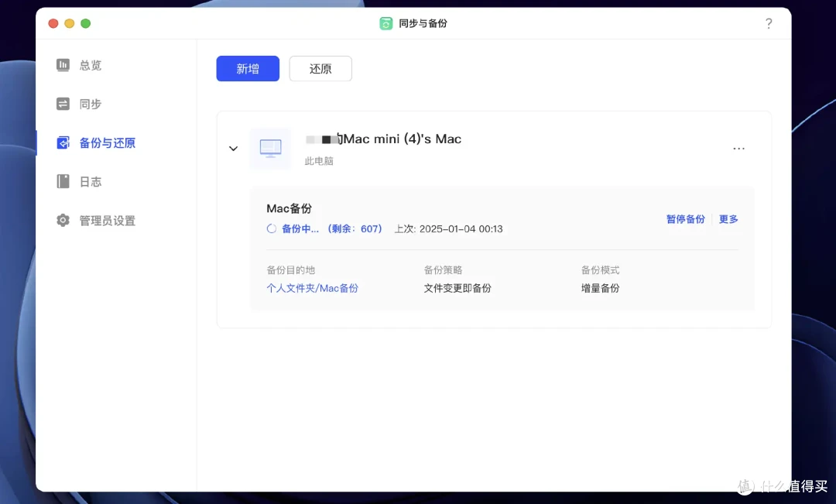Open the 日志 section label
This screenshot has height=504, width=836.
90,182
